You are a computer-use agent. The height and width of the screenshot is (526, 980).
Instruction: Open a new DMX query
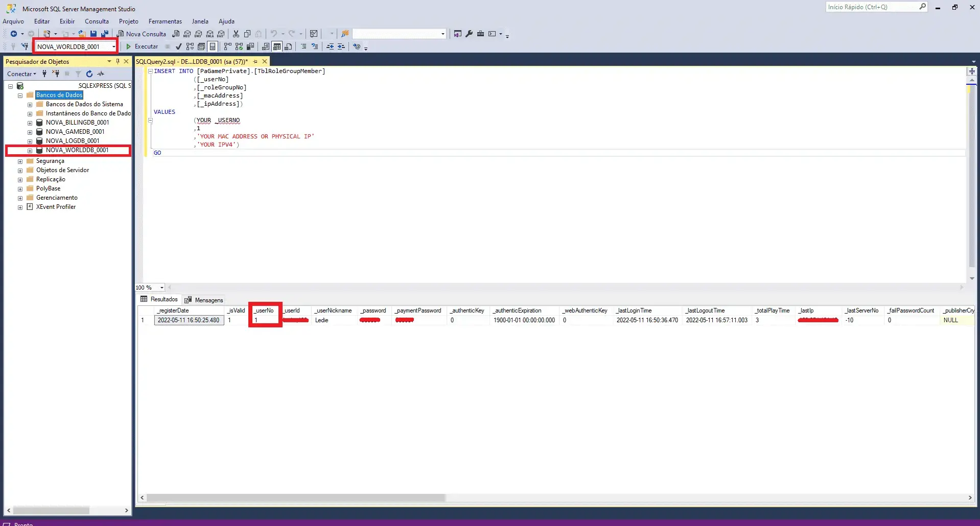(198, 34)
